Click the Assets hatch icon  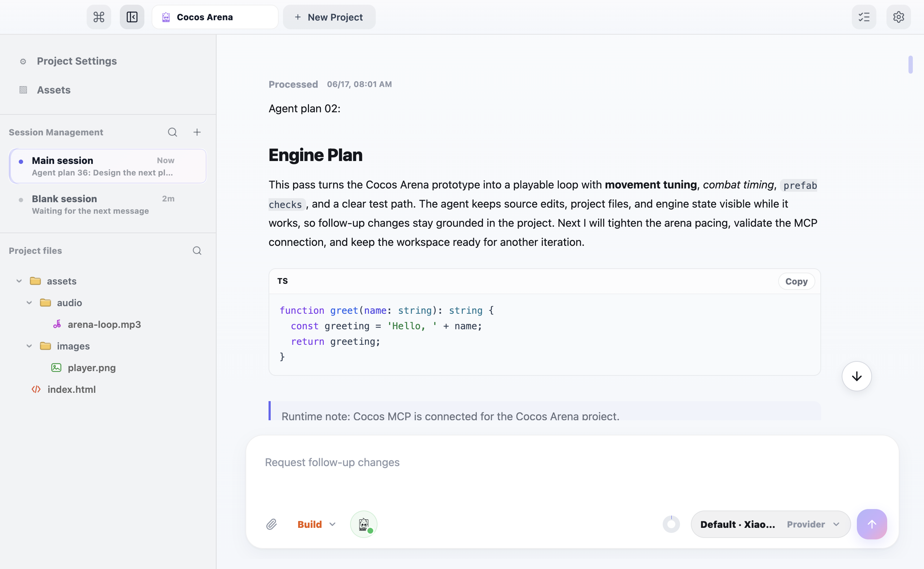tap(23, 90)
